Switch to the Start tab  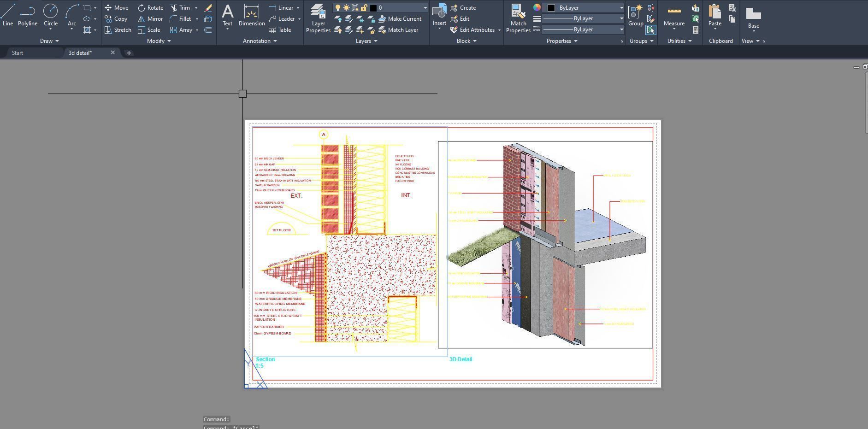pyautogui.click(x=18, y=53)
